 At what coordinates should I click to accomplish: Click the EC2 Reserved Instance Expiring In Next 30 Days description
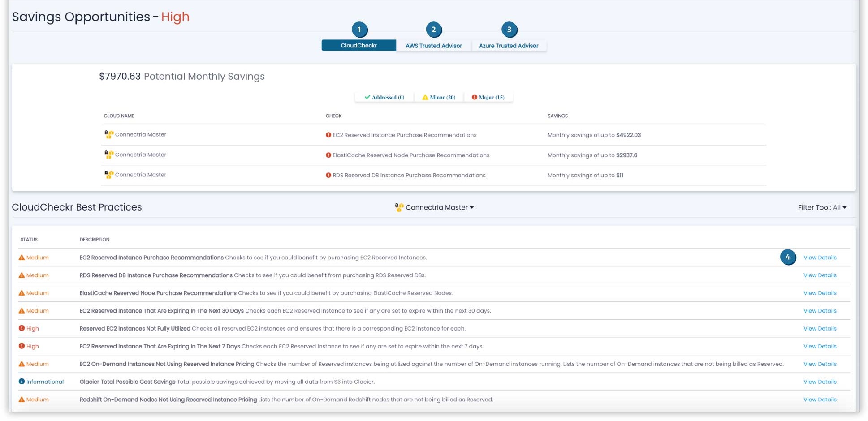coord(285,311)
